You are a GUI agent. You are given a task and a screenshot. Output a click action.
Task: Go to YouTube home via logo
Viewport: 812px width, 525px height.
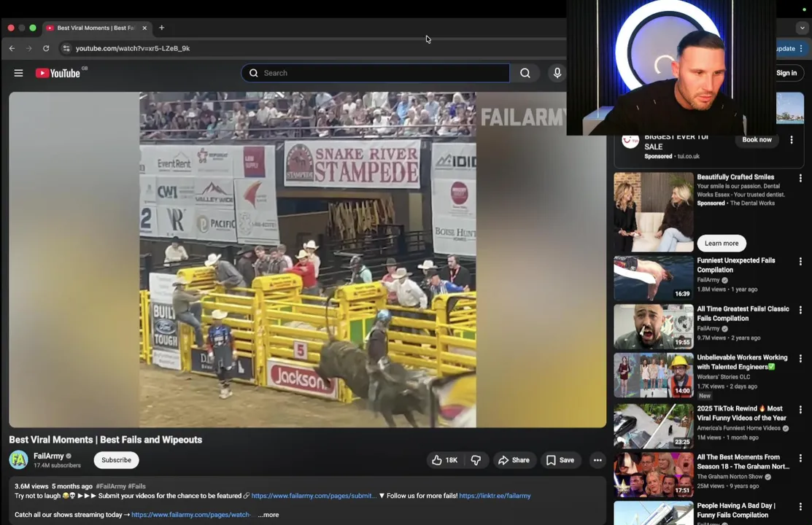(x=58, y=73)
